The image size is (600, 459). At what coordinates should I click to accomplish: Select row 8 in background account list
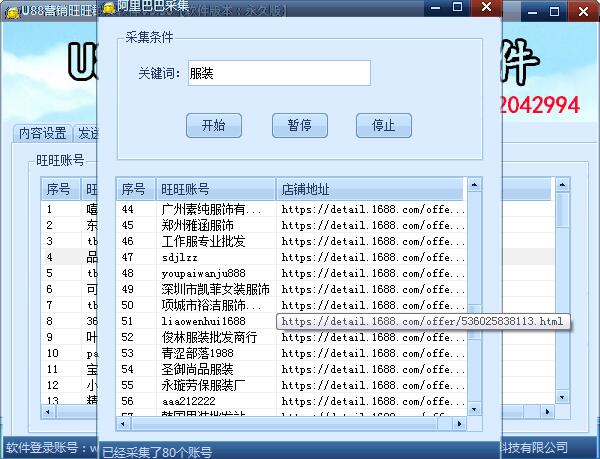[x=69, y=321]
